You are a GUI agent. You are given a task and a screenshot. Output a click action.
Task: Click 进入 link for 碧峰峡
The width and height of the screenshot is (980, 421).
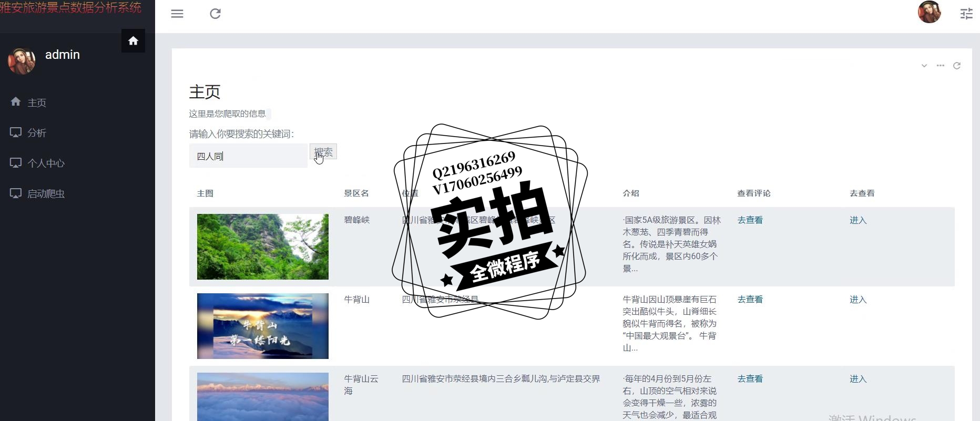tap(858, 220)
